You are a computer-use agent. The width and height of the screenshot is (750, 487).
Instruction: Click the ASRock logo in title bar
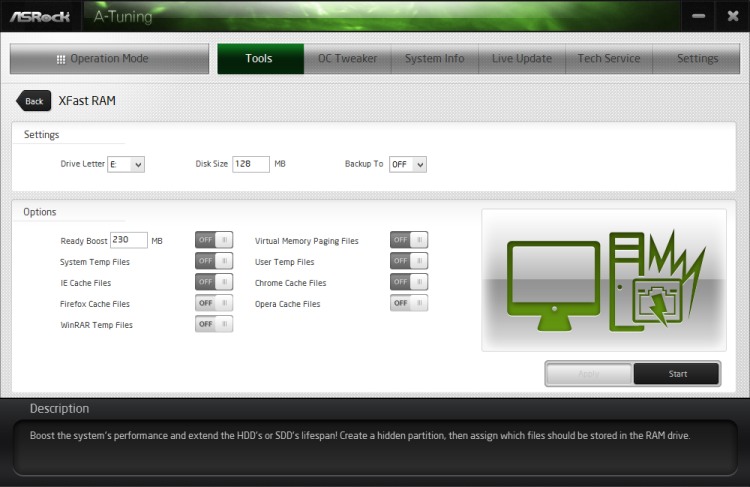point(42,16)
